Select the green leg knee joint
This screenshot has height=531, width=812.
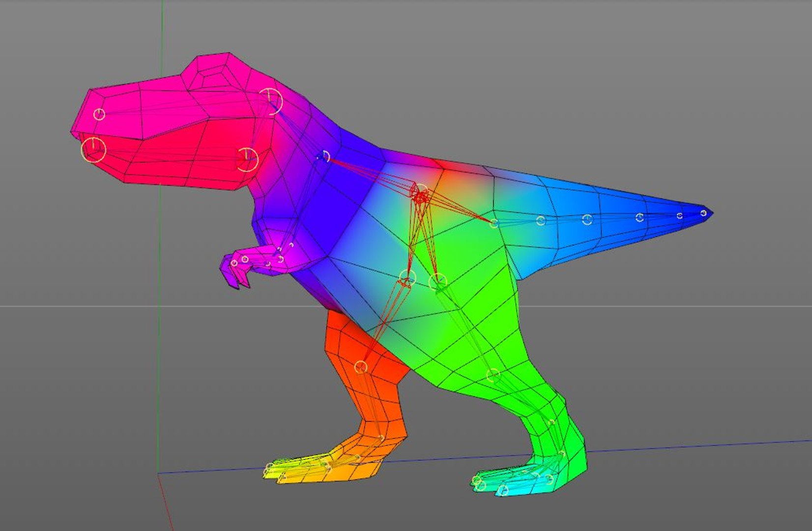(493, 376)
